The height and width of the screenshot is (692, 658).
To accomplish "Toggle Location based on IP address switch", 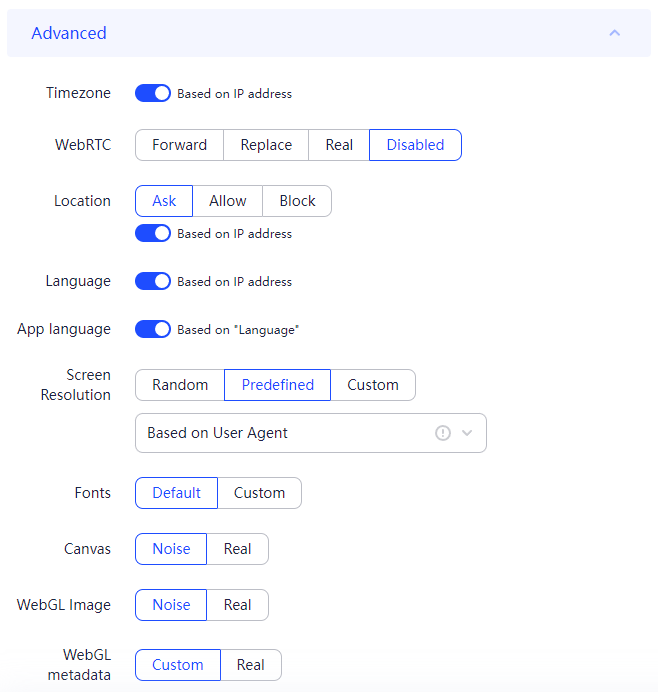I will click(153, 233).
